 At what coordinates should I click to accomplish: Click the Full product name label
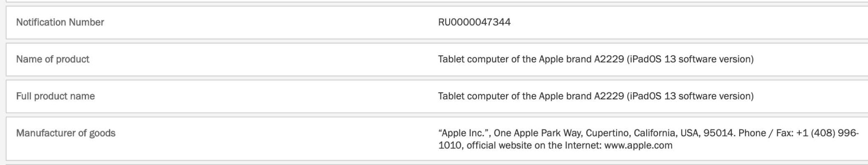click(x=56, y=96)
